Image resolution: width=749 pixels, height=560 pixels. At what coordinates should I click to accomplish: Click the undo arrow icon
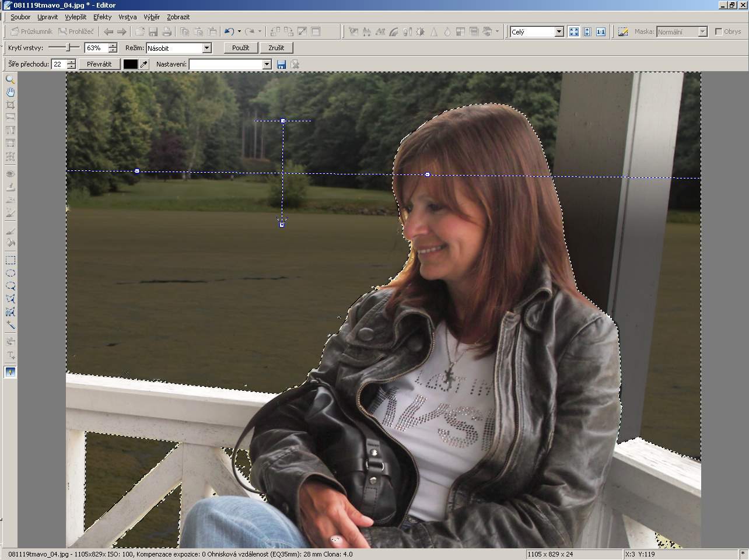click(x=229, y=32)
